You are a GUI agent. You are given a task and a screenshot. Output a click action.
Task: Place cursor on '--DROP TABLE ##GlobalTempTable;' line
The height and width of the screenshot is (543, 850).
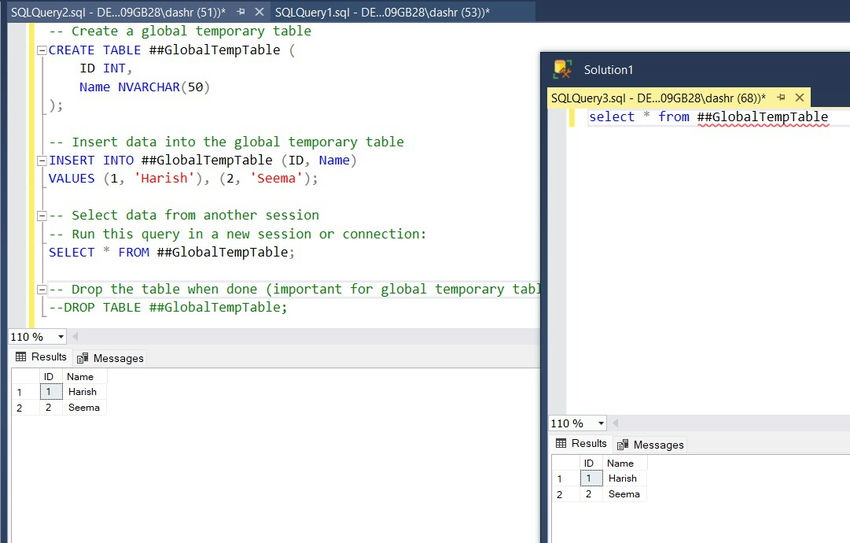tap(168, 307)
